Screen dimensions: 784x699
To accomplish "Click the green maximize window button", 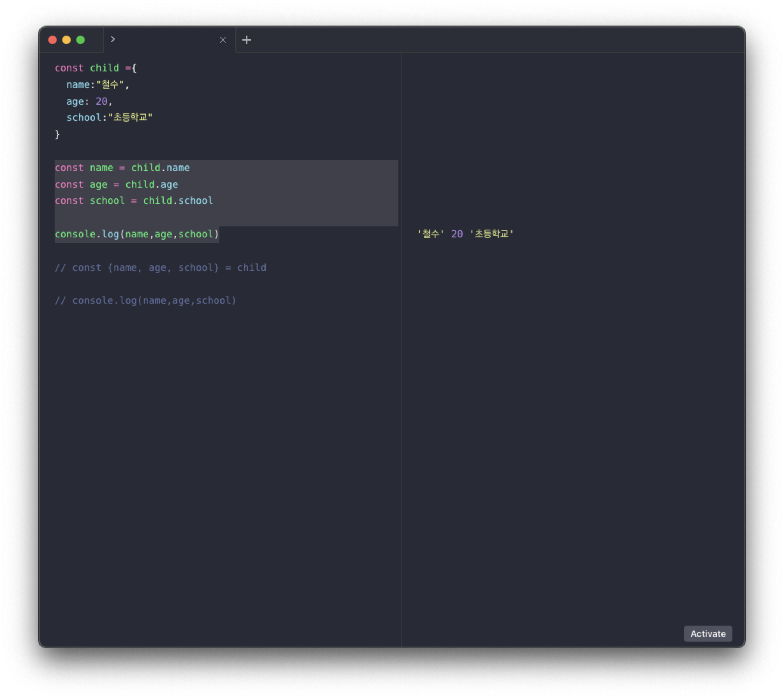I will click(x=80, y=40).
